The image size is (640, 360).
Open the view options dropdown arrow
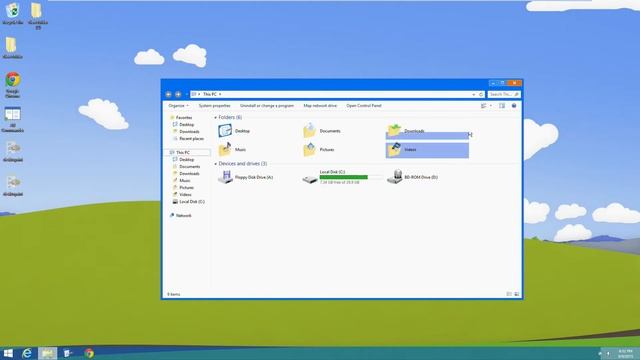pyautogui.click(x=491, y=106)
